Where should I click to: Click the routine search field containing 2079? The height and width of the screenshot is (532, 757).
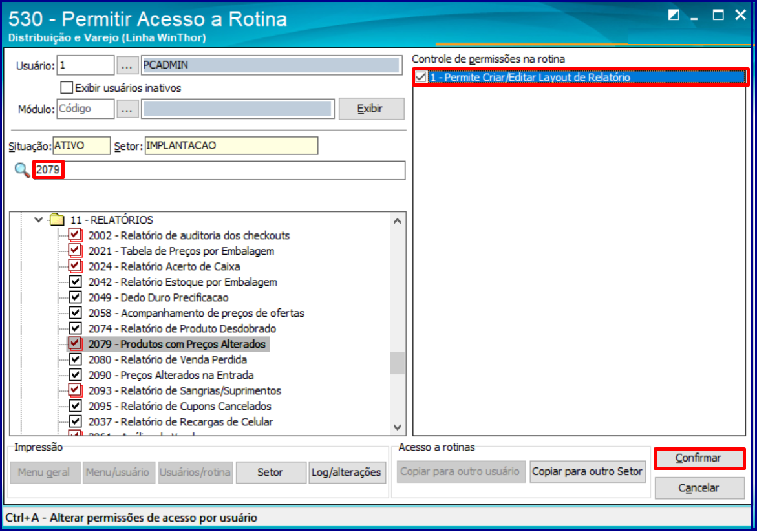pyautogui.click(x=220, y=170)
